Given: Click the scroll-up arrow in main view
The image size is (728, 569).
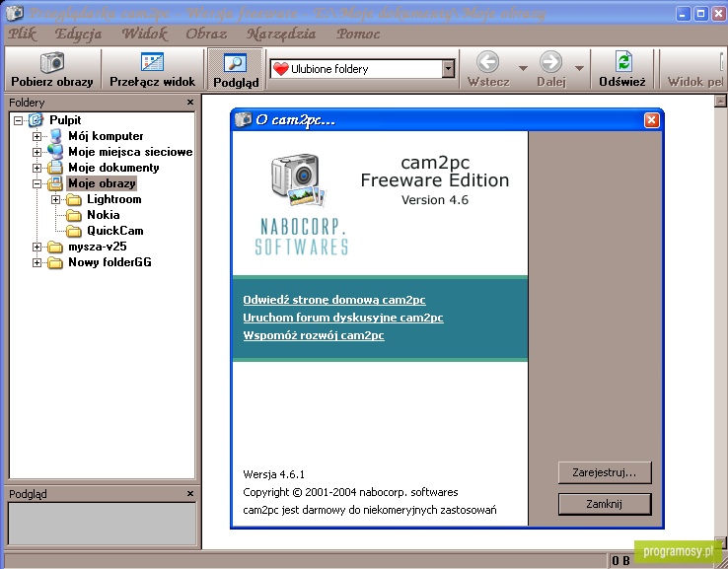Looking at the screenshot, I should click(720, 101).
